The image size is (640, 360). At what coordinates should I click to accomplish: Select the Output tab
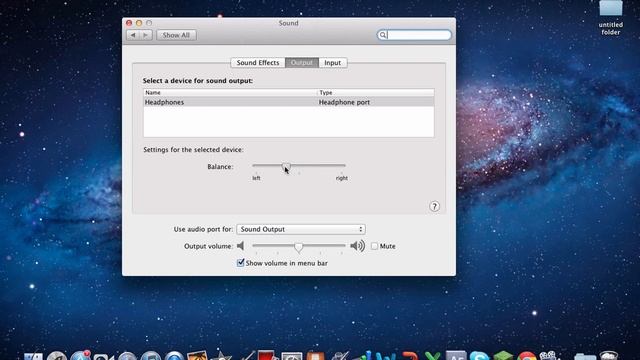pos(302,62)
